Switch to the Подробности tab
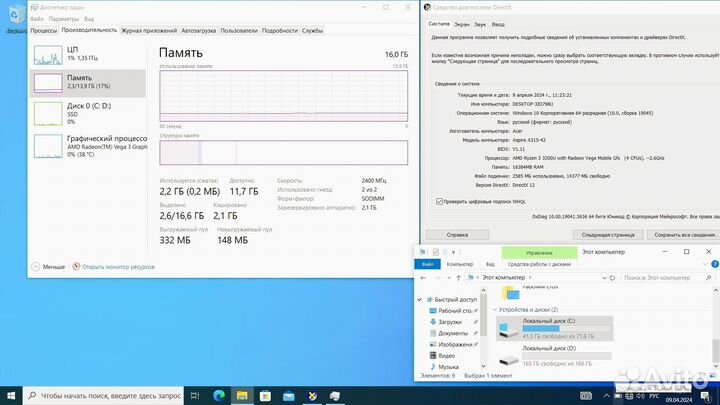Viewport: 720px width, 405px height. [x=280, y=31]
